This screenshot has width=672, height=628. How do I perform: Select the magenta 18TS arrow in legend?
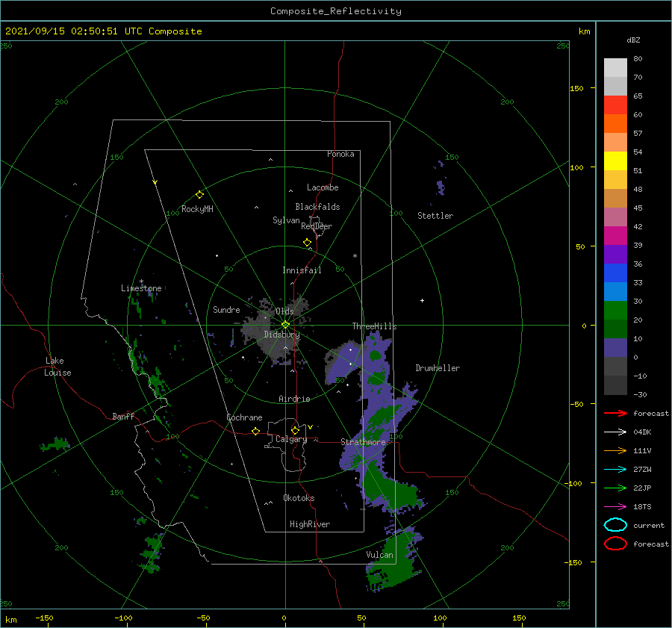(615, 507)
